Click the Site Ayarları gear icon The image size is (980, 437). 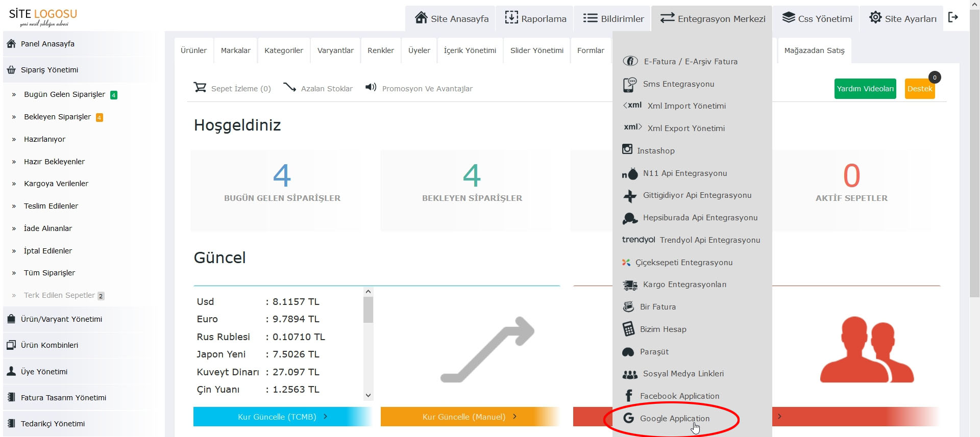[x=875, y=17]
